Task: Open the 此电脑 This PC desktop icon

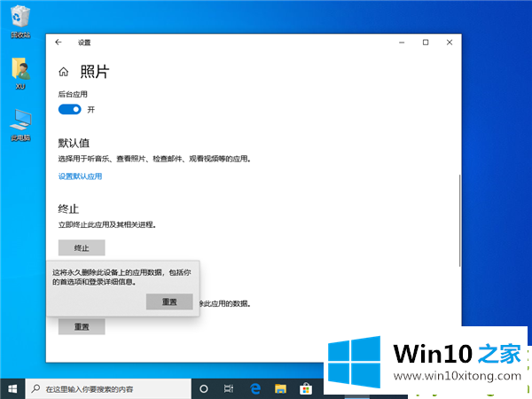Action: pos(20,125)
